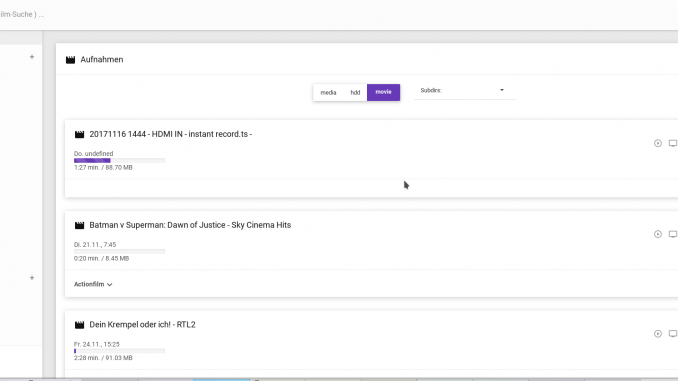Open the Subdirs dropdown
The width and height of the screenshot is (678, 381).
(x=465, y=90)
